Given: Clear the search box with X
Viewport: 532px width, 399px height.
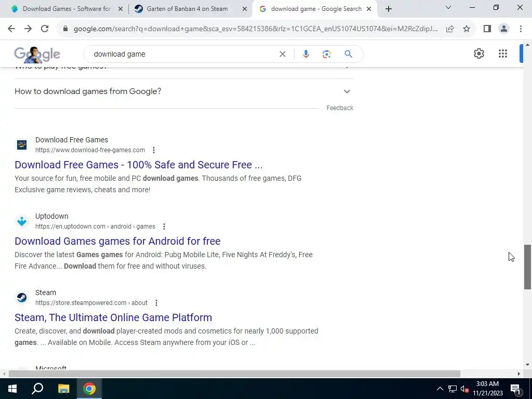Looking at the screenshot, I should coord(282,54).
